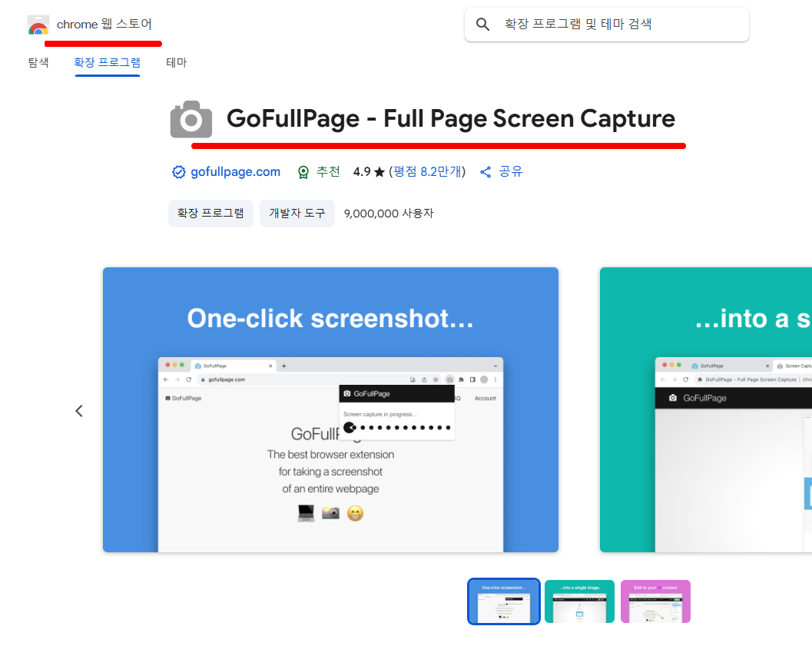Select the blue One-click screenshot thumbnail

point(504,601)
